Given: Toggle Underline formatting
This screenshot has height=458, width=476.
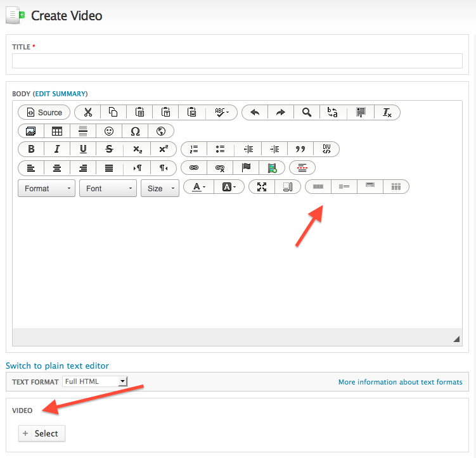Looking at the screenshot, I should [83, 149].
